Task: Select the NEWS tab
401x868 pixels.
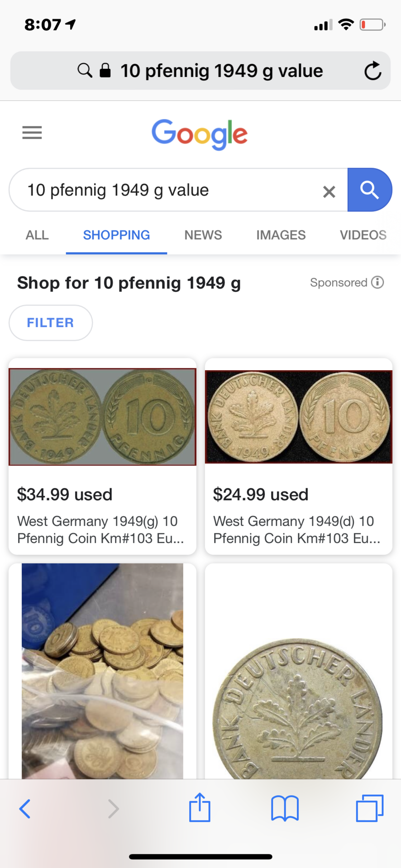Action: (203, 235)
